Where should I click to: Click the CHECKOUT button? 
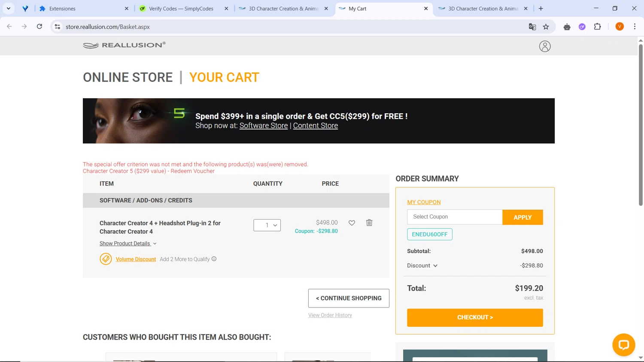[475, 318]
